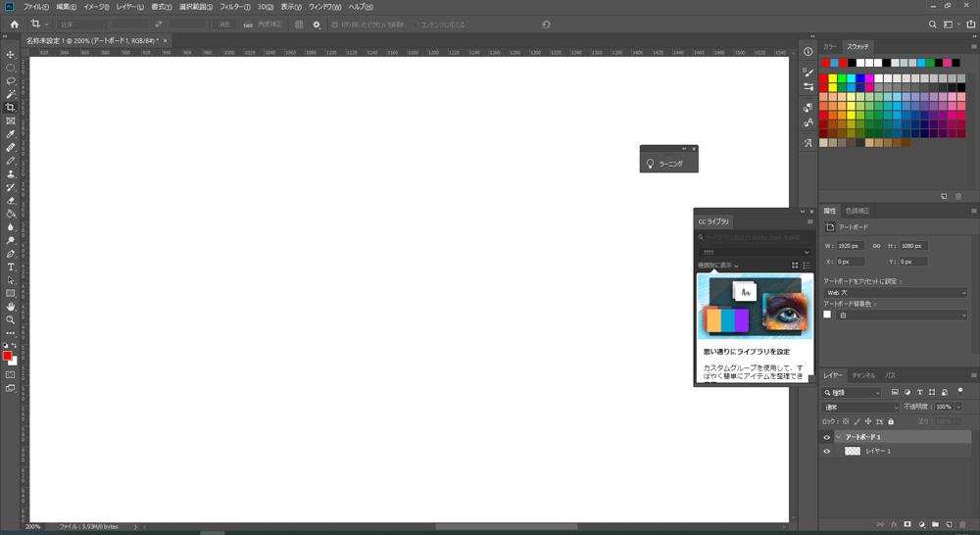Open the イメージ menu

click(x=96, y=7)
